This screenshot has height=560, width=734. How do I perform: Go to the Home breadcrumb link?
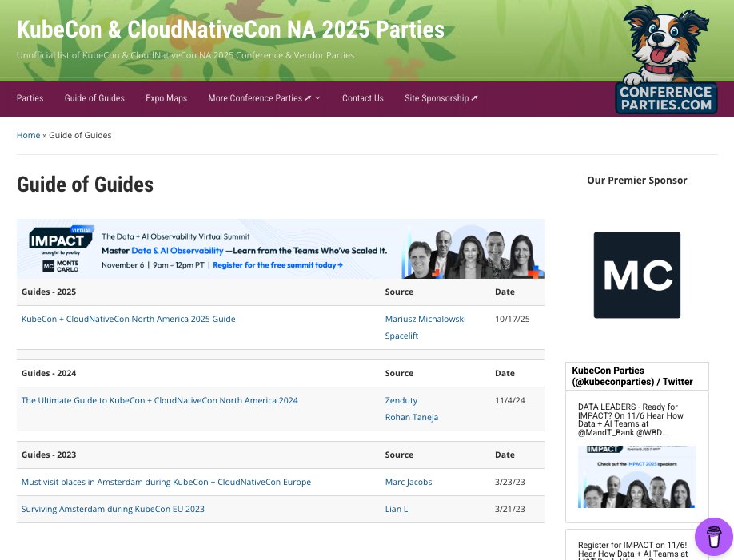pyautogui.click(x=29, y=135)
